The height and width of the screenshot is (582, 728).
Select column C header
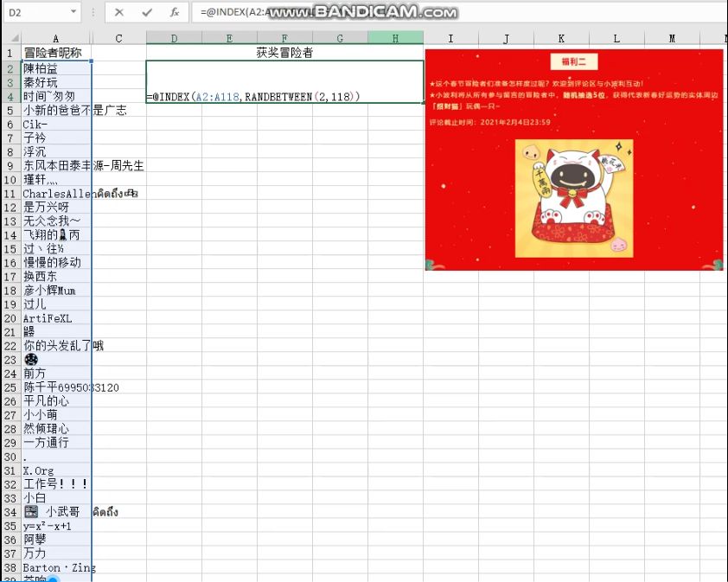pyautogui.click(x=118, y=38)
